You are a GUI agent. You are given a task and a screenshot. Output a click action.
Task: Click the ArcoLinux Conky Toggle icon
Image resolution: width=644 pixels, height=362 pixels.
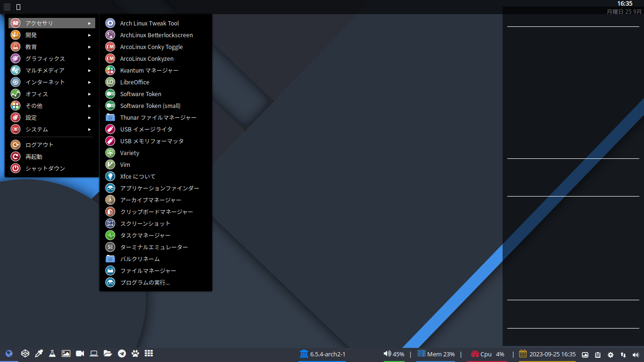tap(110, 47)
